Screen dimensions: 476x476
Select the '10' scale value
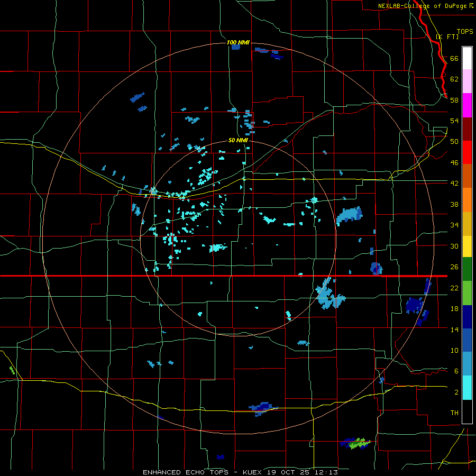(x=454, y=351)
